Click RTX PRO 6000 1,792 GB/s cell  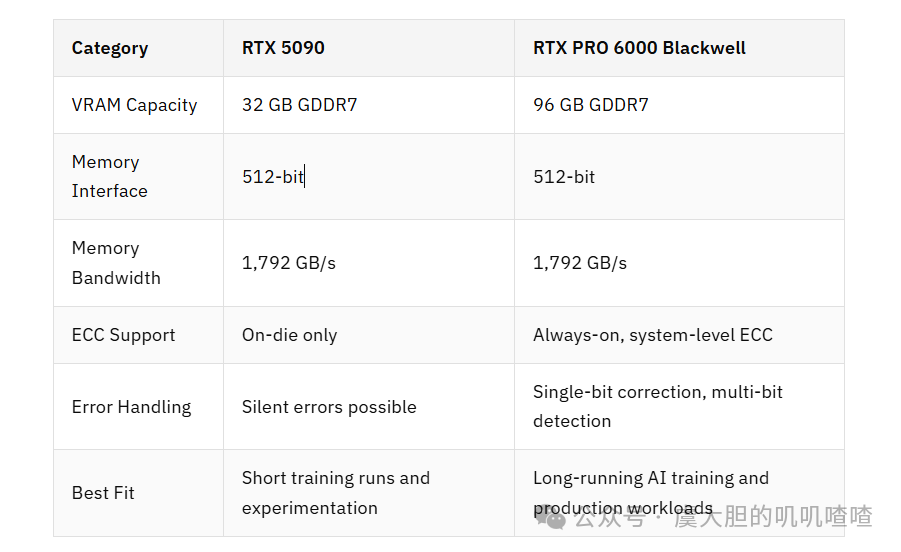coord(679,263)
